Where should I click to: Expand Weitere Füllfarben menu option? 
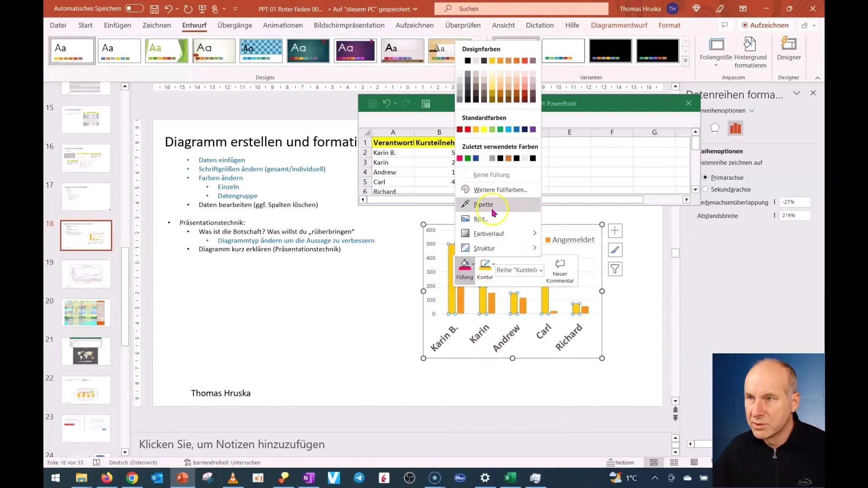click(x=500, y=189)
